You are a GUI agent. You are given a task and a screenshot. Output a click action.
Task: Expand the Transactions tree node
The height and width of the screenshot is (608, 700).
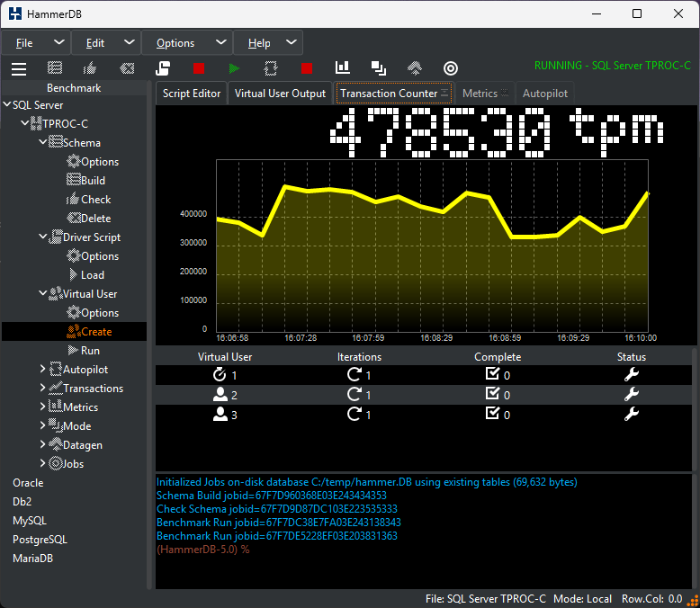point(43,388)
